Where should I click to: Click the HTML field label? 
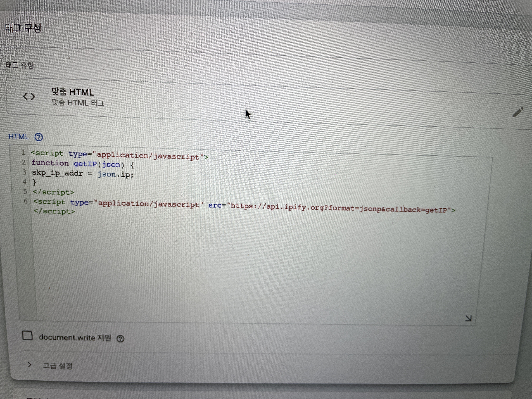[x=18, y=137]
